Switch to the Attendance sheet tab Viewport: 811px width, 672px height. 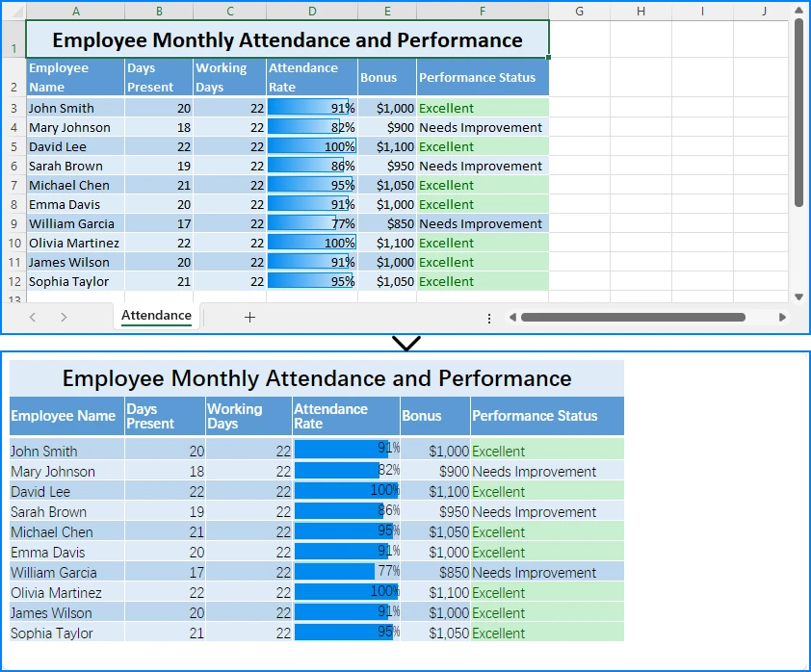click(156, 316)
